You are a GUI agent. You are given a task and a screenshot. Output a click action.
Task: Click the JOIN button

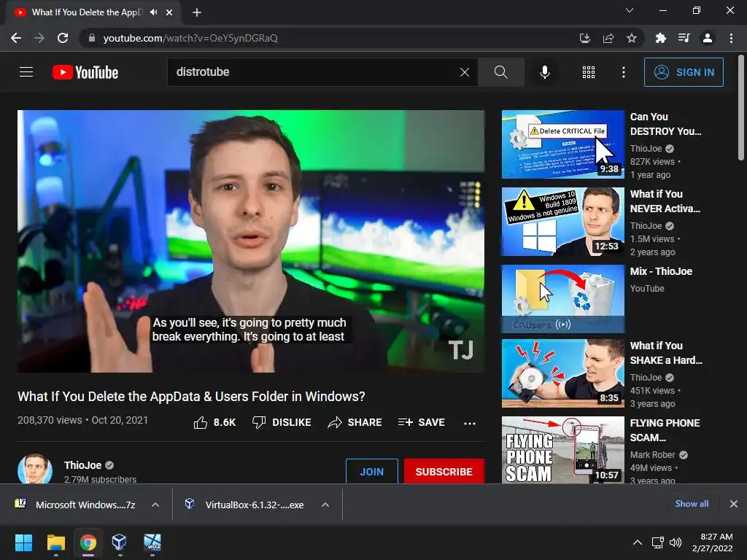tap(371, 472)
